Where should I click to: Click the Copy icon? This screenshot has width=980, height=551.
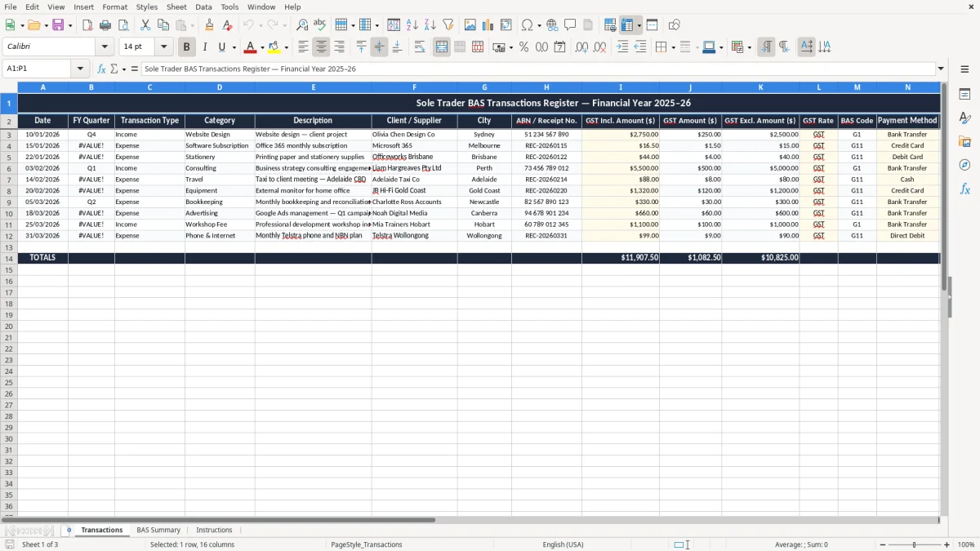[163, 25]
